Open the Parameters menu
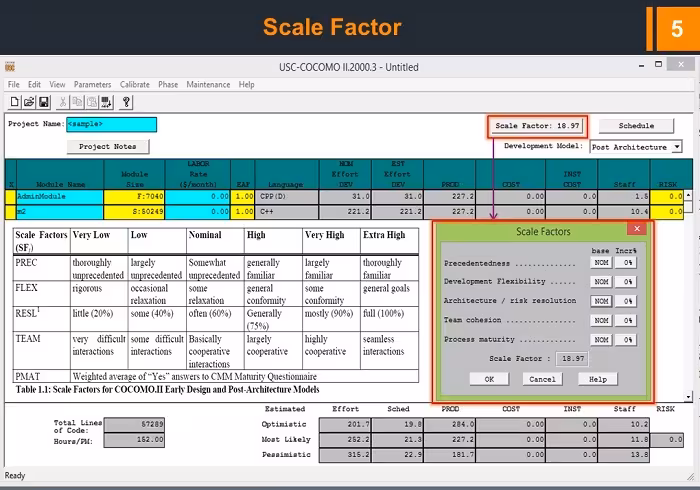 click(92, 85)
